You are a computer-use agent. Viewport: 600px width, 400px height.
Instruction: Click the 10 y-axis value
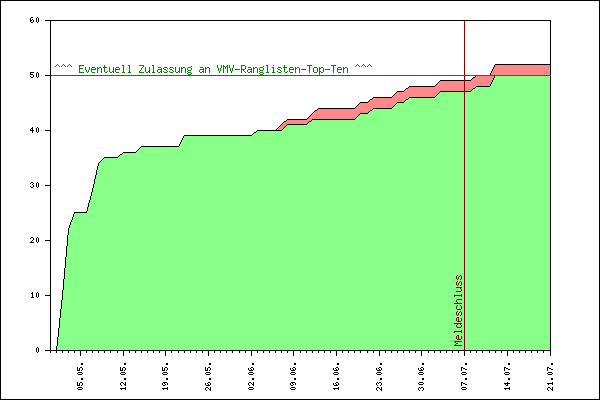(34, 295)
